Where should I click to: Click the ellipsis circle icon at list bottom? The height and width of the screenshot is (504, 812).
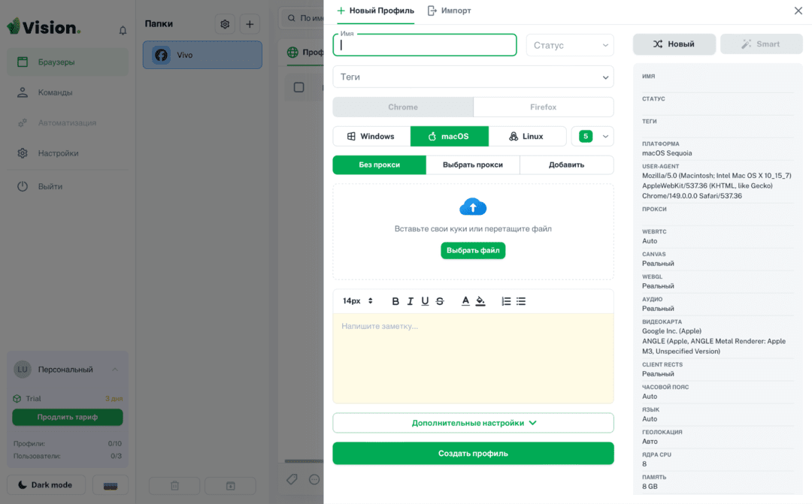[x=314, y=479]
